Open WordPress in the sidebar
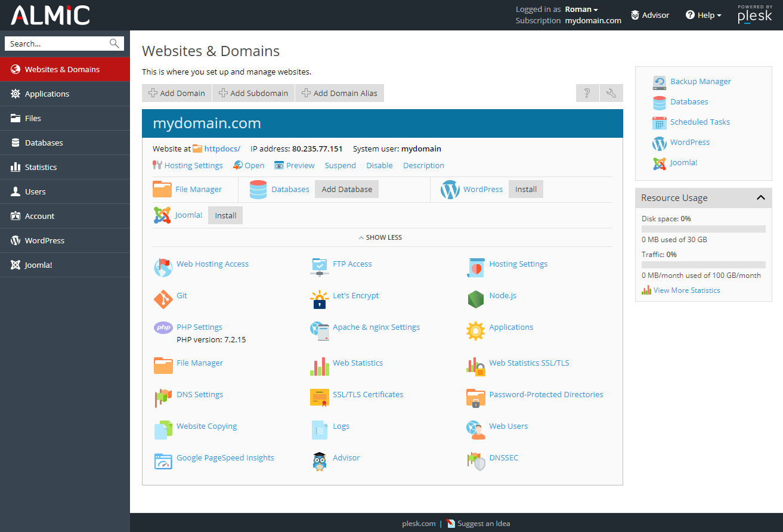This screenshot has width=783, height=532. (65, 240)
